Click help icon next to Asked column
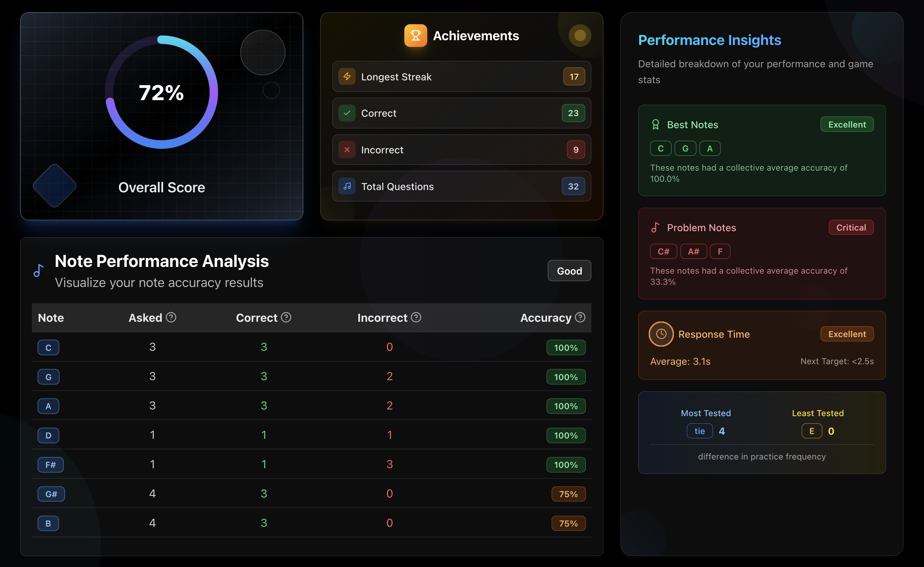924x567 pixels. [171, 317]
